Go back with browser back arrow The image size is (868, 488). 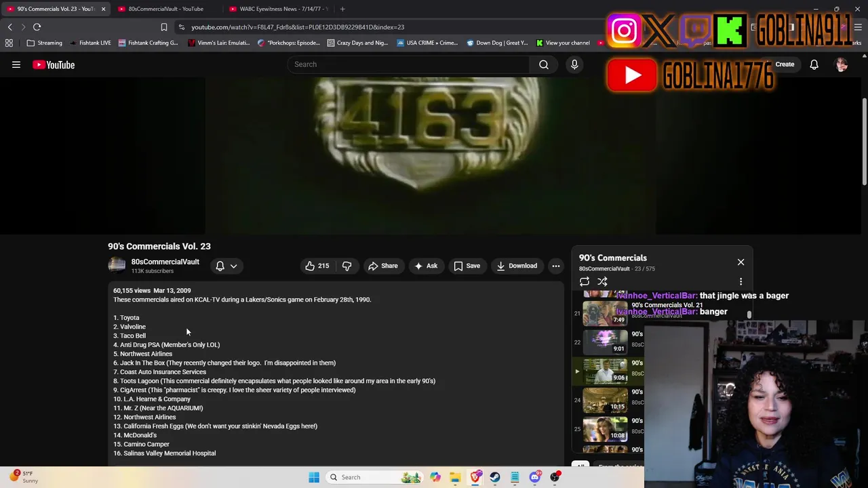[x=9, y=27]
